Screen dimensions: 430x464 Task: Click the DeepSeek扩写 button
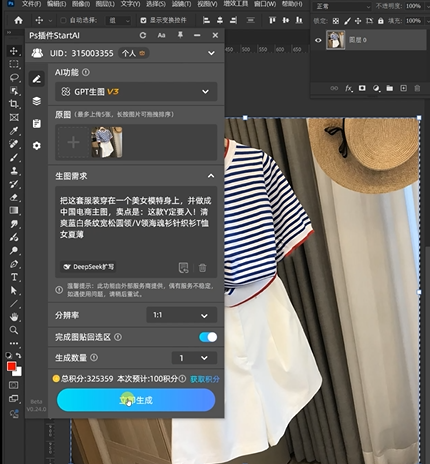(88, 267)
